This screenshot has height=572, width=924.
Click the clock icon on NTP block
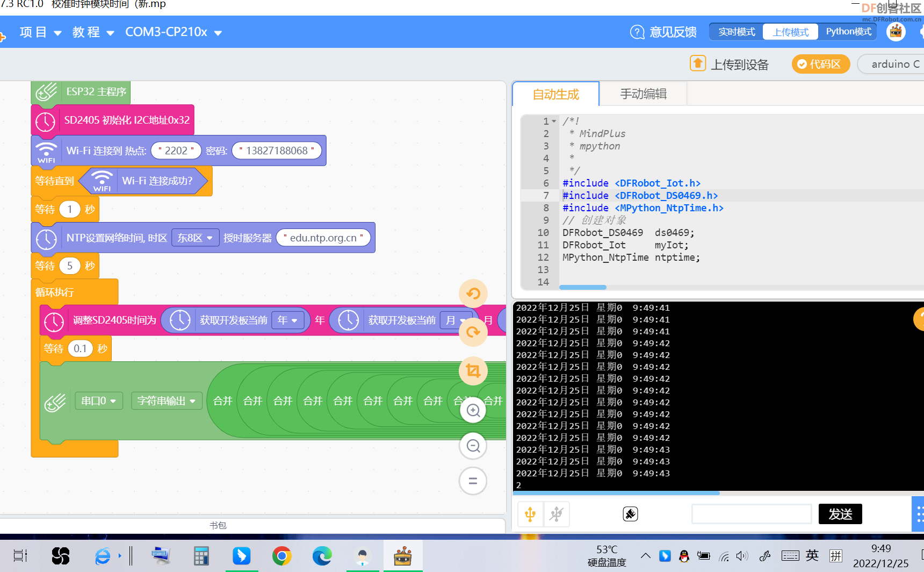46,239
